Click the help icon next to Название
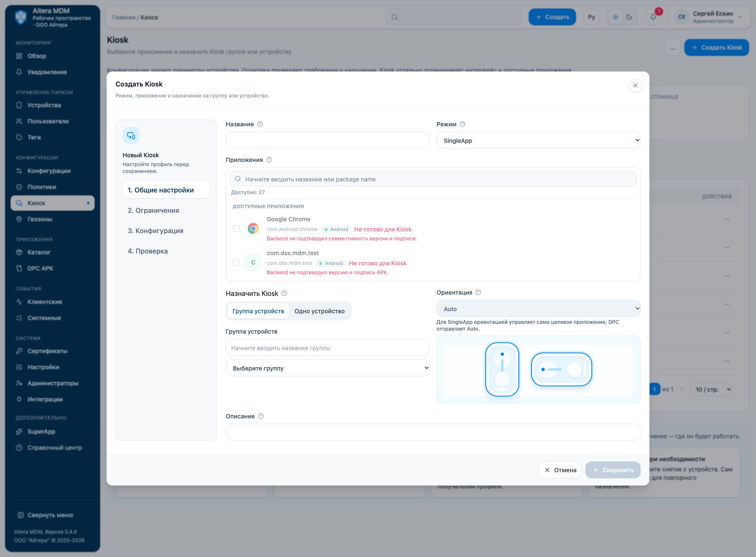This screenshot has height=557, width=756. 260,124
